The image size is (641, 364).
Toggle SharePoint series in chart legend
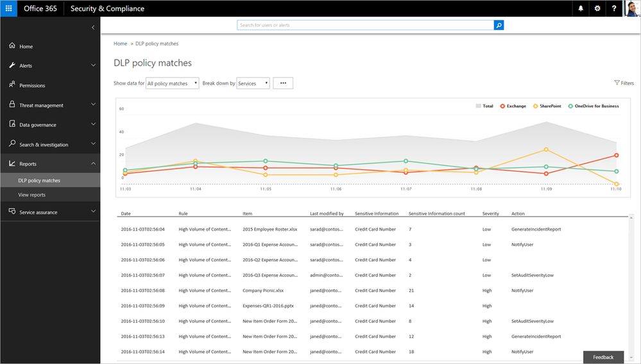547,106
